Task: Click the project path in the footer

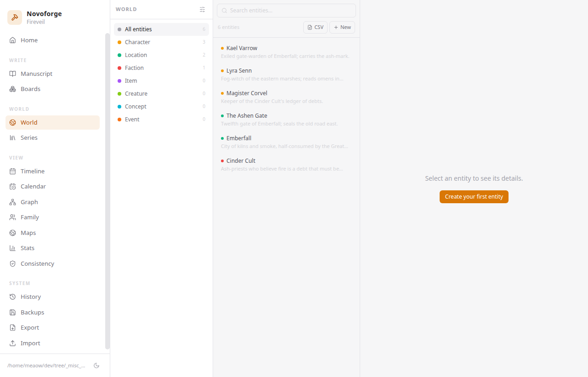Action: point(46,366)
